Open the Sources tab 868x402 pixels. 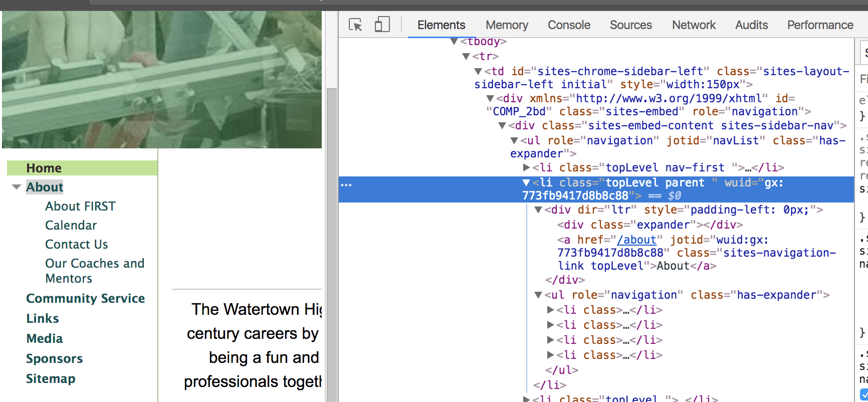pyautogui.click(x=630, y=25)
